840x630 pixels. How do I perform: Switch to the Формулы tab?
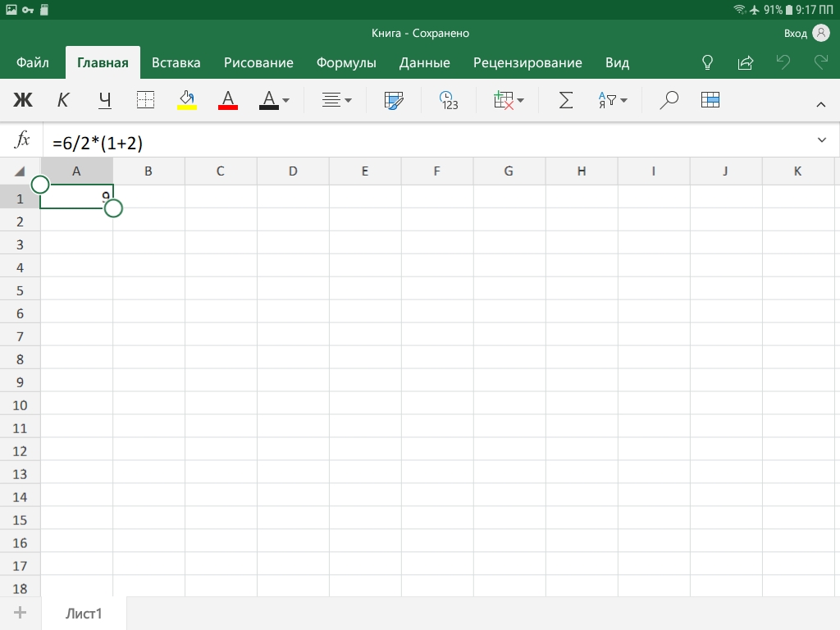346,63
